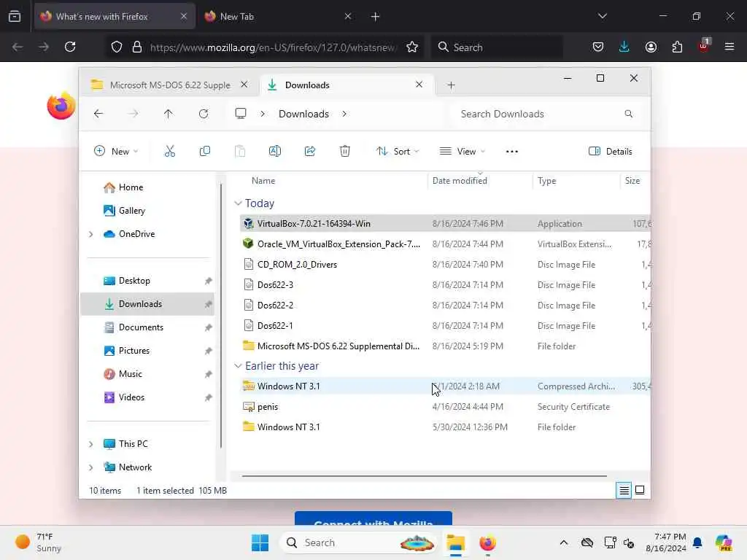
Task: Click the Delete trash can icon
Action: point(345,152)
